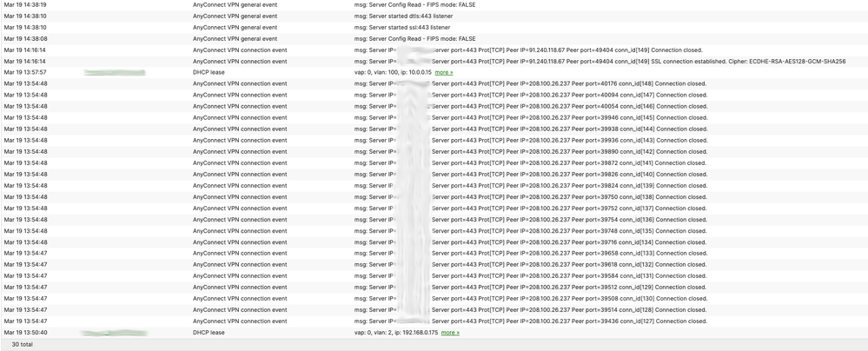The width and height of the screenshot is (868, 351).
Task: Click the redacted client name at 13:50:40
Action: (114, 332)
